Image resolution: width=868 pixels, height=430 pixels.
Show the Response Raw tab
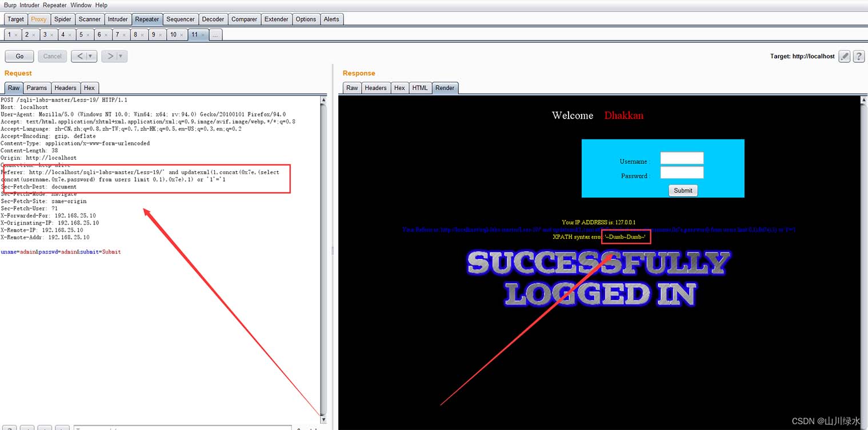[352, 87]
